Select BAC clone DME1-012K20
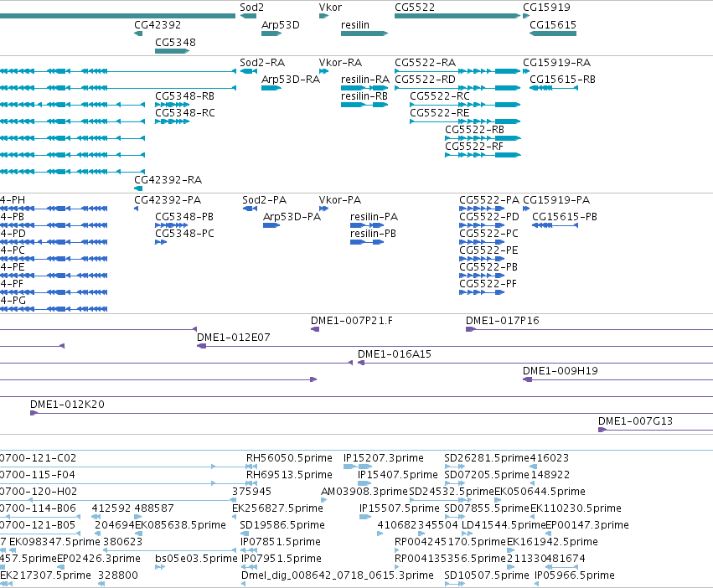 click(67, 405)
